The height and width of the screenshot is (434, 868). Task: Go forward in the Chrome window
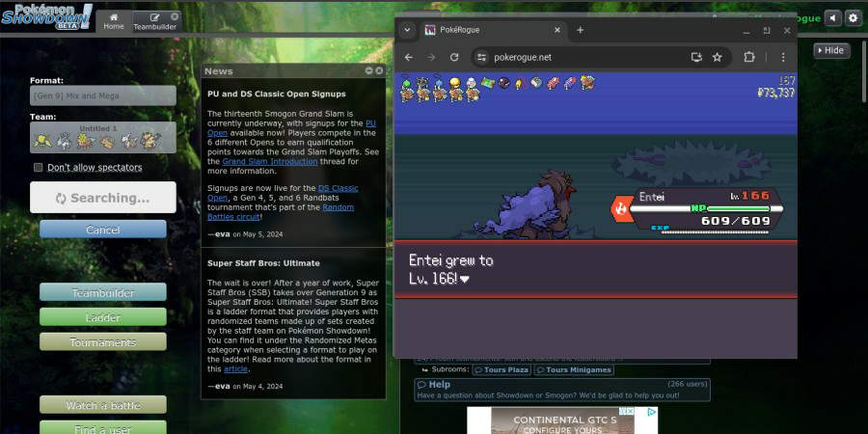[431, 57]
